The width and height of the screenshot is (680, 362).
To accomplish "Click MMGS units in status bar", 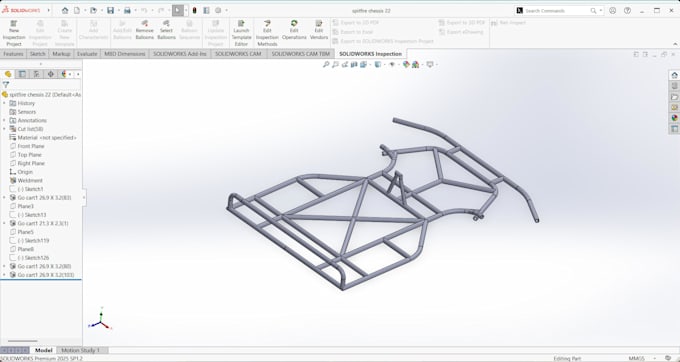I will [x=636, y=359].
